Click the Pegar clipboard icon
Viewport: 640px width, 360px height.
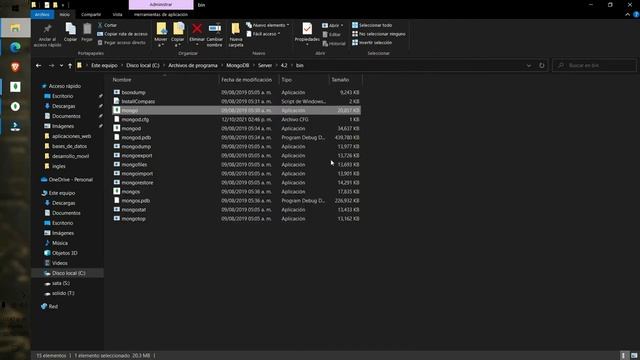87,32
